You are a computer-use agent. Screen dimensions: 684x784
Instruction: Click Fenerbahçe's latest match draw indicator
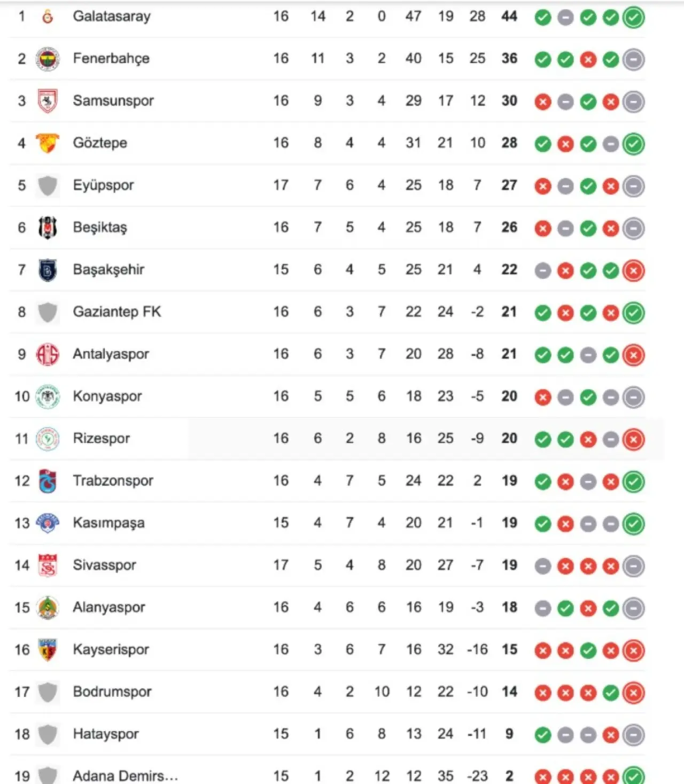634,60
